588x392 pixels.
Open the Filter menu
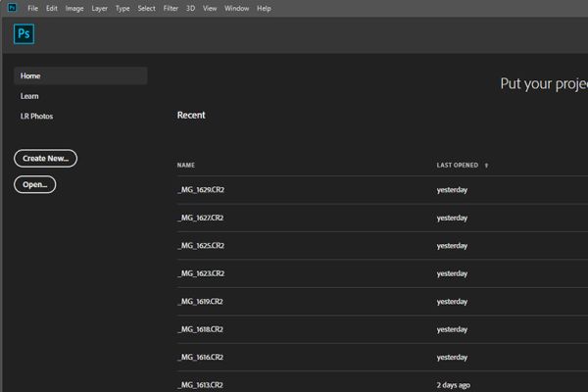(171, 8)
